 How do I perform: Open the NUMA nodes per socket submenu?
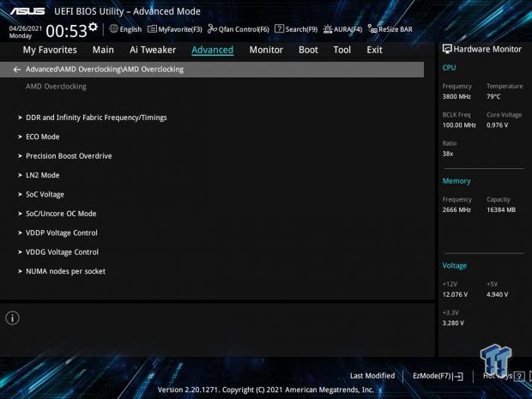pos(66,271)
